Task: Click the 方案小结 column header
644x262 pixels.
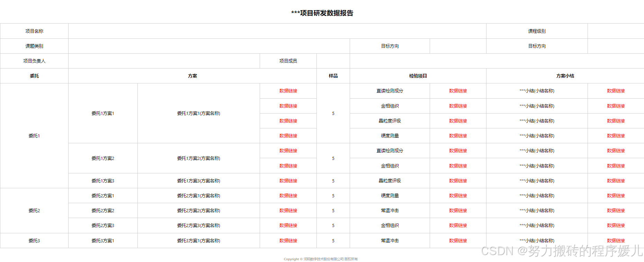Action: (565, 76)
